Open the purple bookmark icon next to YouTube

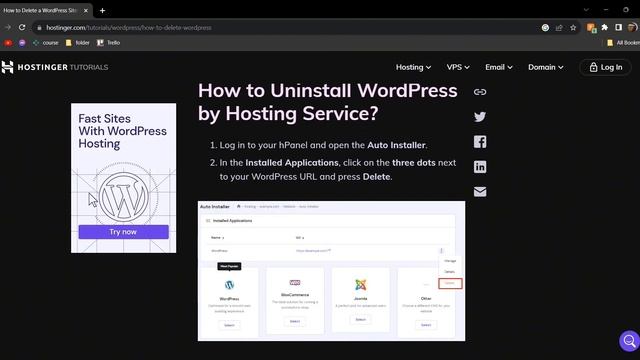(22, 42)
